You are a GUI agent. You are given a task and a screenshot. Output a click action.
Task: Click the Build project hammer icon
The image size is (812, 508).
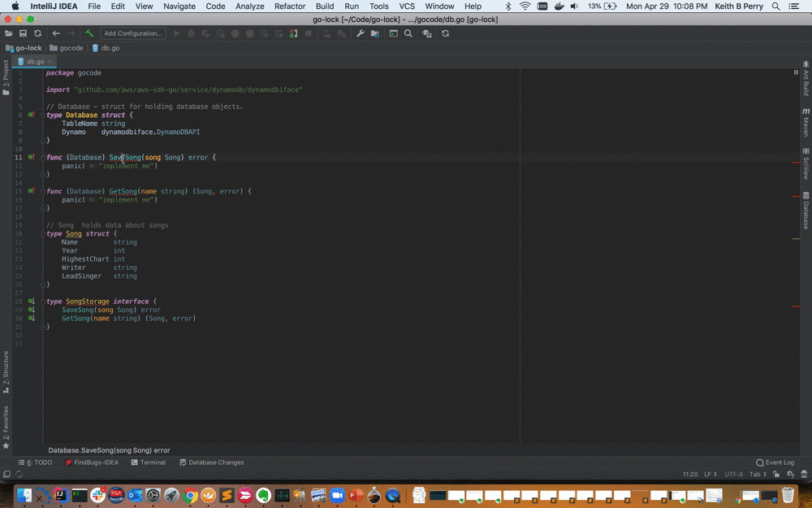[89, 33]
